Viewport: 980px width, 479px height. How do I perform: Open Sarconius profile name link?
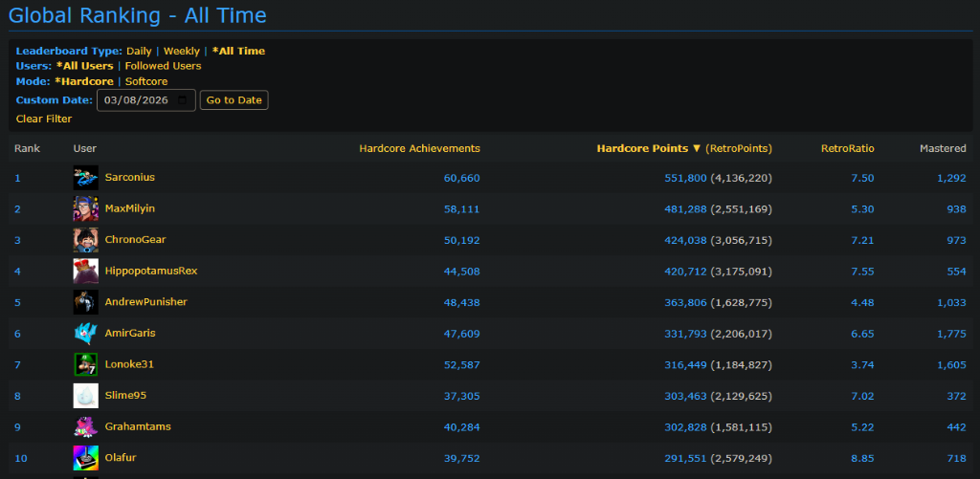[x=130, y=178]
